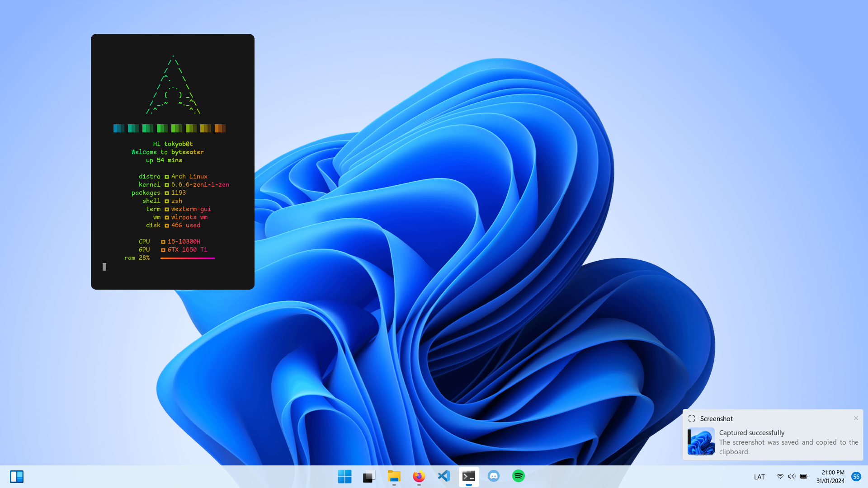The image size is (868, 488).
Task: Click the battery status tray icon
Action: tap(804, 477)
